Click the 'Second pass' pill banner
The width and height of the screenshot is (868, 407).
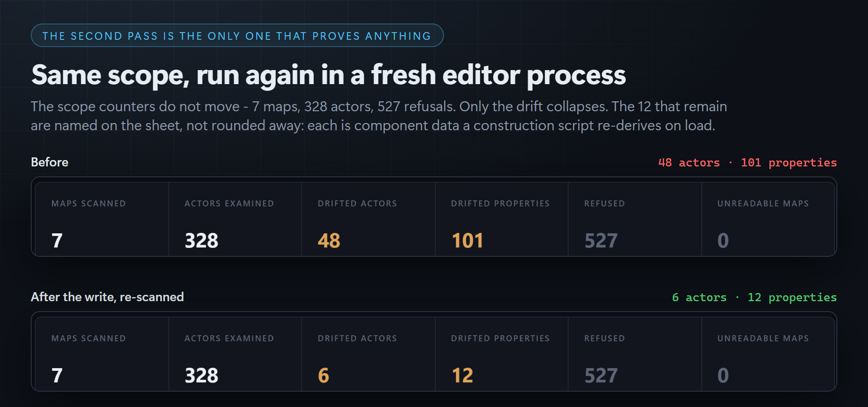(237, 35)
